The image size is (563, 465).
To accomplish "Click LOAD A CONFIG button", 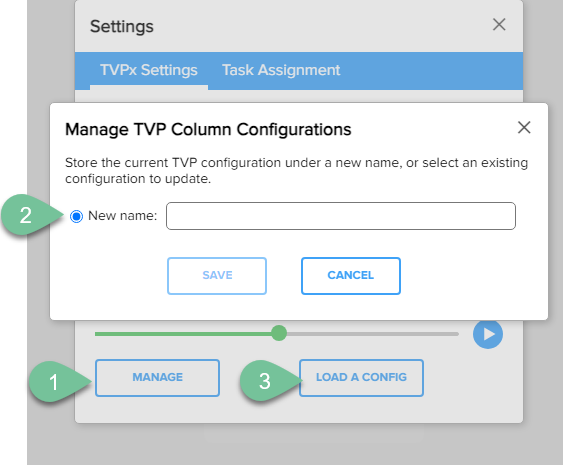I will pos(361,378).
